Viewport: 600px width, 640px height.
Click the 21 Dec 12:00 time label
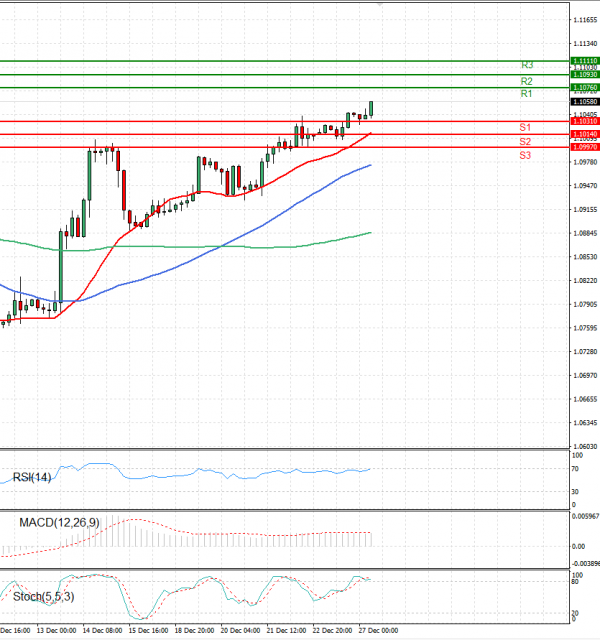[x=287, y=630]
